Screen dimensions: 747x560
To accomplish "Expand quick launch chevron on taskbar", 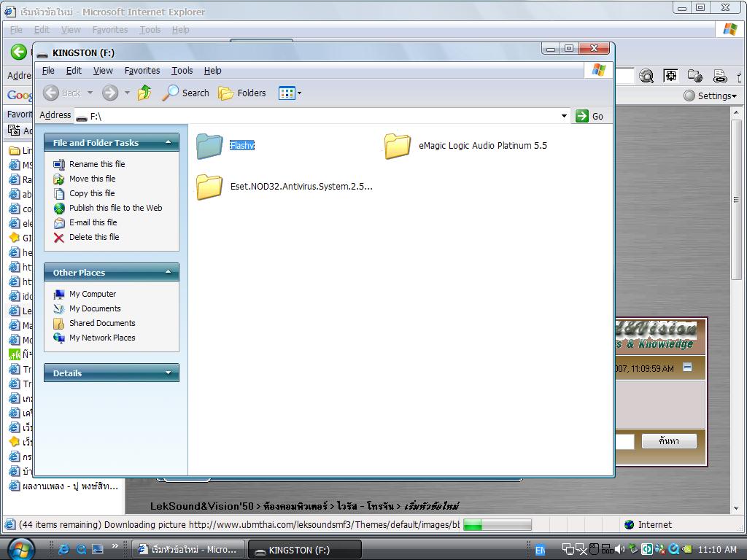I will 115,545.
